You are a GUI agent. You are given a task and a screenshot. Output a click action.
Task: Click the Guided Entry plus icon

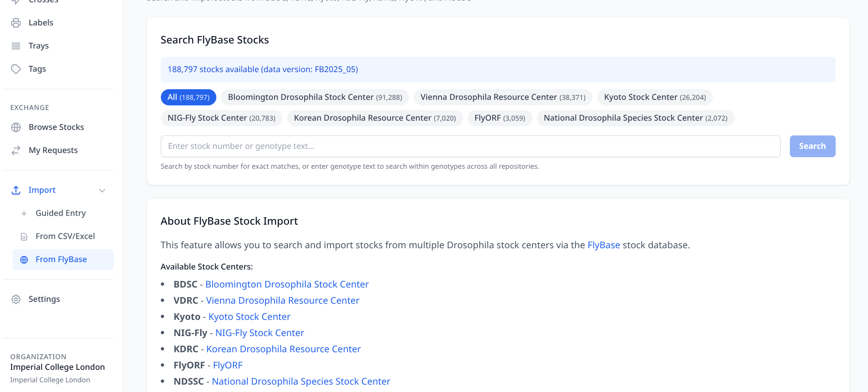click(24, 214)
